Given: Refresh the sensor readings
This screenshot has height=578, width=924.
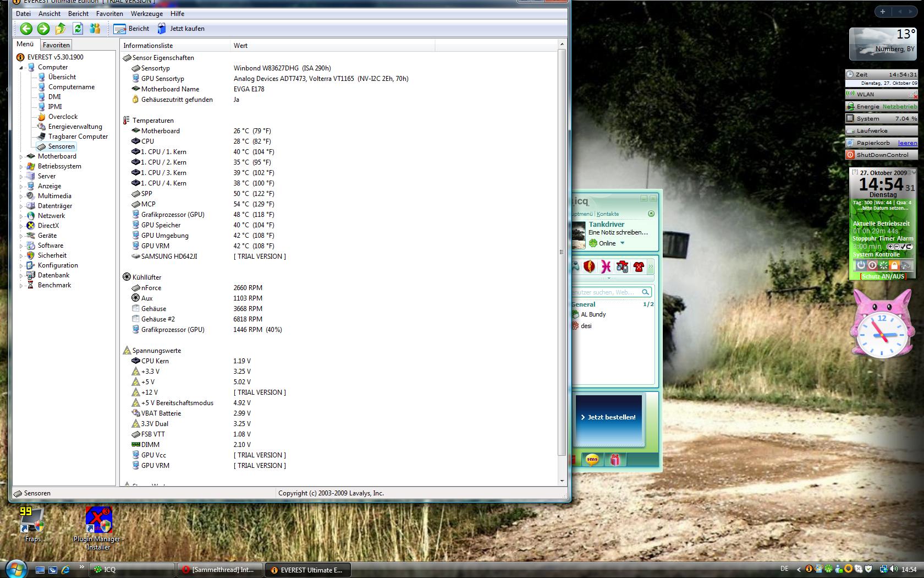Looking at the screenshot, I should (x=78, y=29).
